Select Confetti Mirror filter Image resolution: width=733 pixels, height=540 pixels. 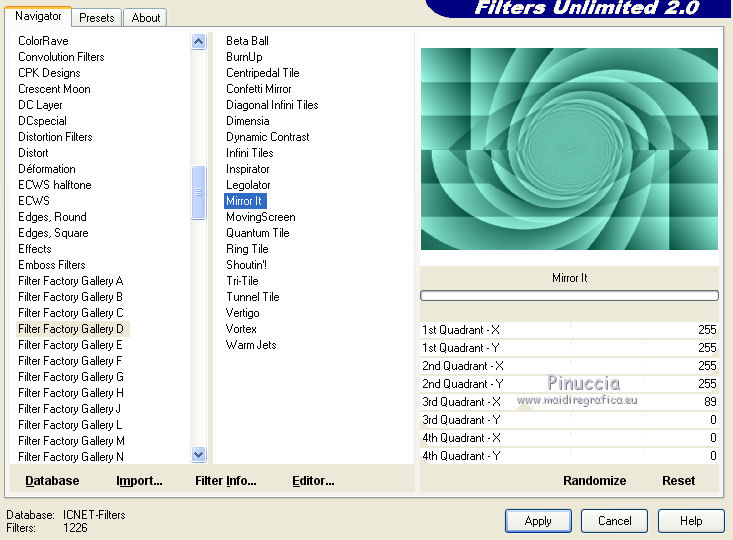(259, 89)
